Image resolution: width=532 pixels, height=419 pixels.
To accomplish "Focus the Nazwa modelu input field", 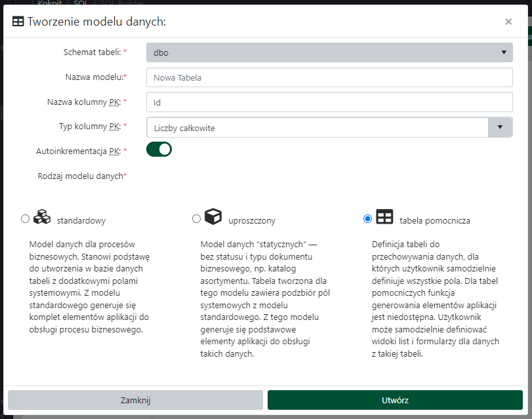I will coord(329,77).
